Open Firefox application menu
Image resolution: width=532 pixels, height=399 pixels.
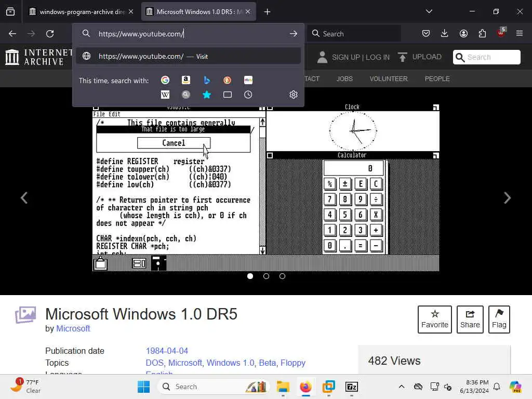(520, 33)
